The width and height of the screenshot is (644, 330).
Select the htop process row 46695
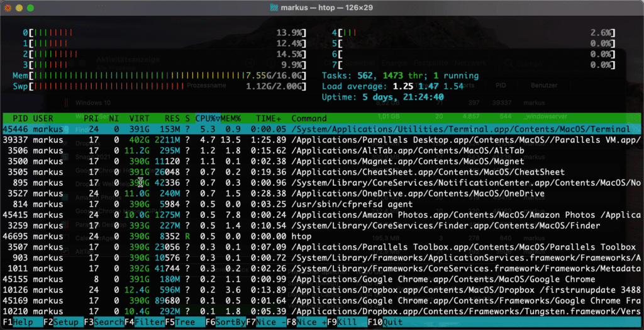321,236
